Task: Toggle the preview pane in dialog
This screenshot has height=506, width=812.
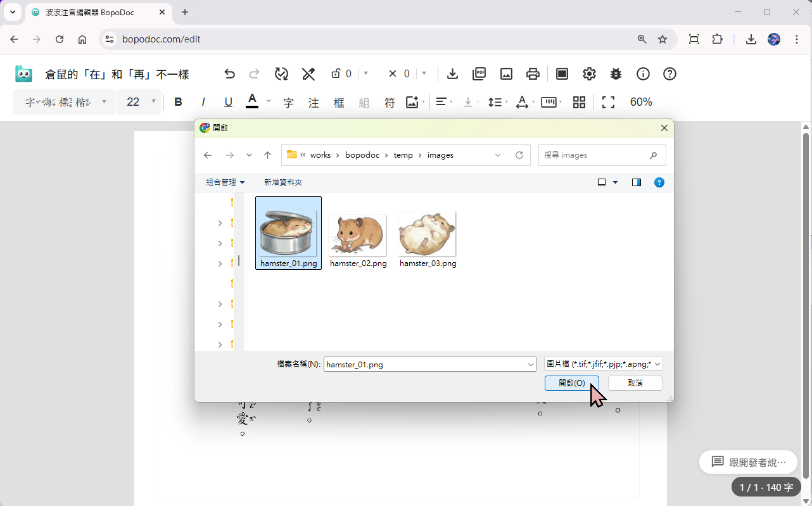Action: pyautogui.click(x=637, y=182)
